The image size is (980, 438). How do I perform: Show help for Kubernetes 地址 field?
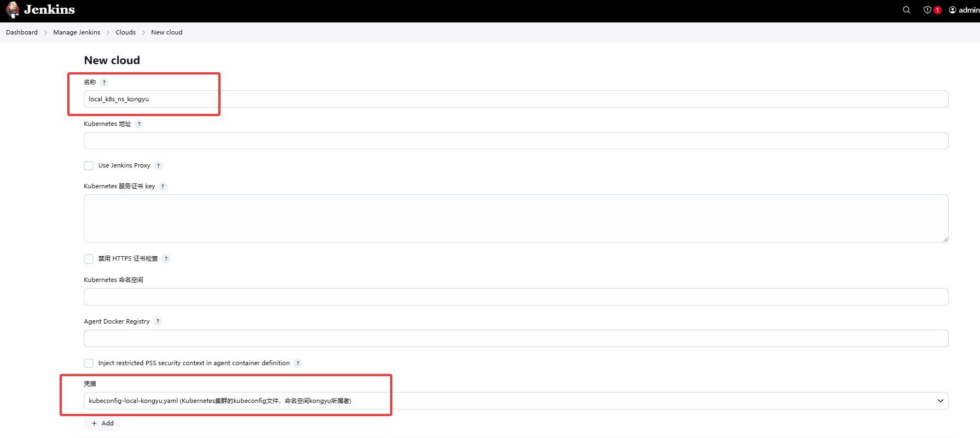coord(139,124)
